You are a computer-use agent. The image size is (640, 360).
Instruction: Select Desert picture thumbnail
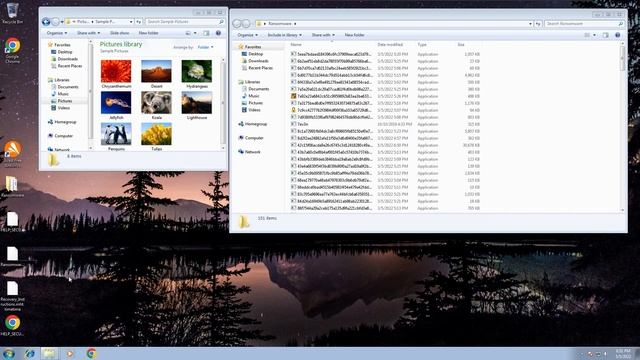coord(156,74)
